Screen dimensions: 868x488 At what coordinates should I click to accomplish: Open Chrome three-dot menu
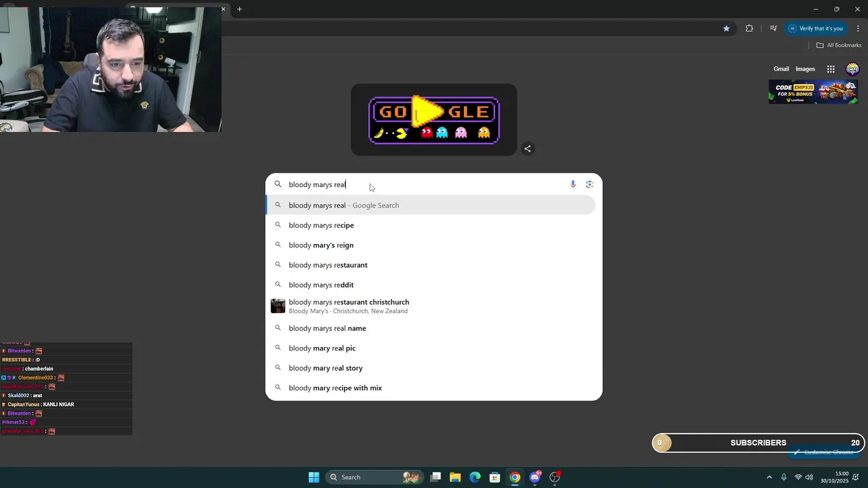858,28
